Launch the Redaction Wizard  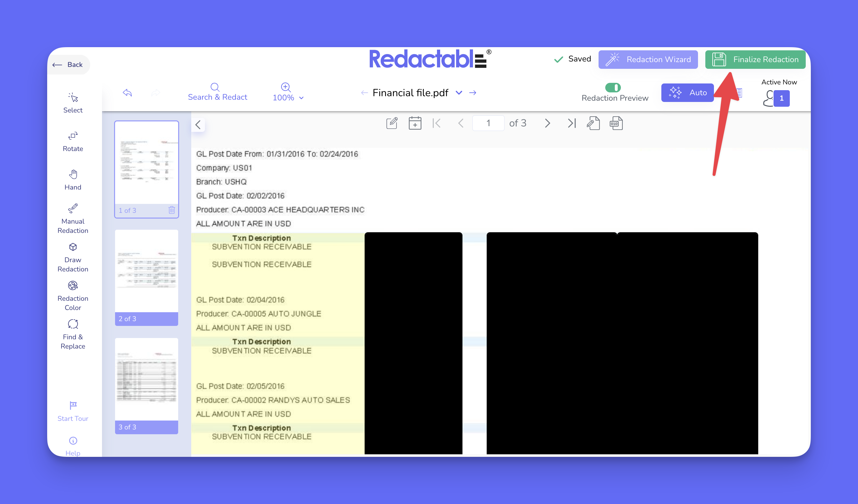click(648, 60)
